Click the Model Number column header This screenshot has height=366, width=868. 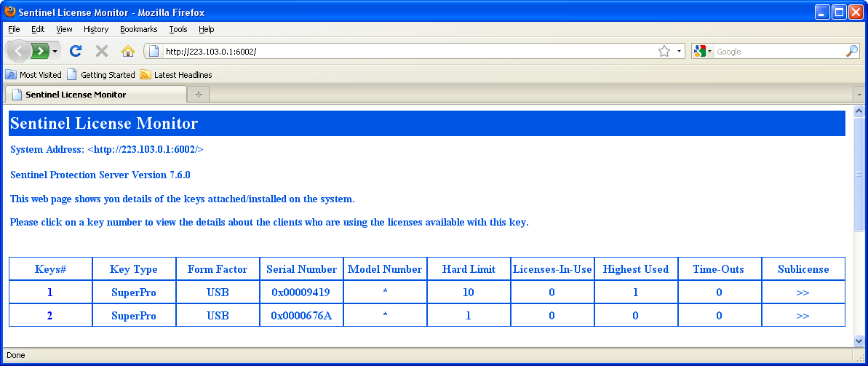coord(385,269)
